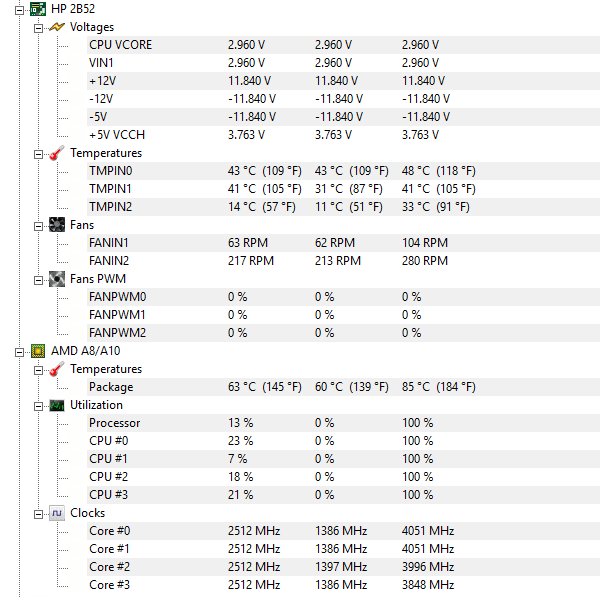Click the Fans PWM icon

point(57,279)
